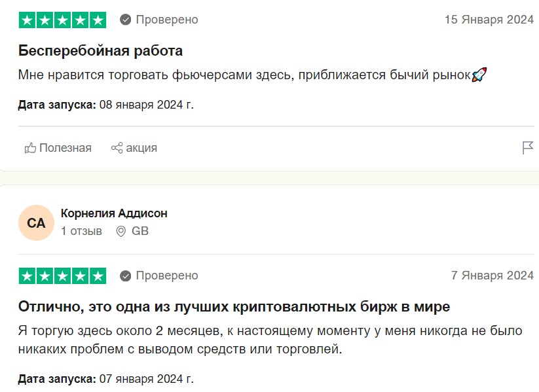This screenshot has width=539, height=392.
Task: Open the review titled "Бесперебойная работа"
Action: [100, 50]
